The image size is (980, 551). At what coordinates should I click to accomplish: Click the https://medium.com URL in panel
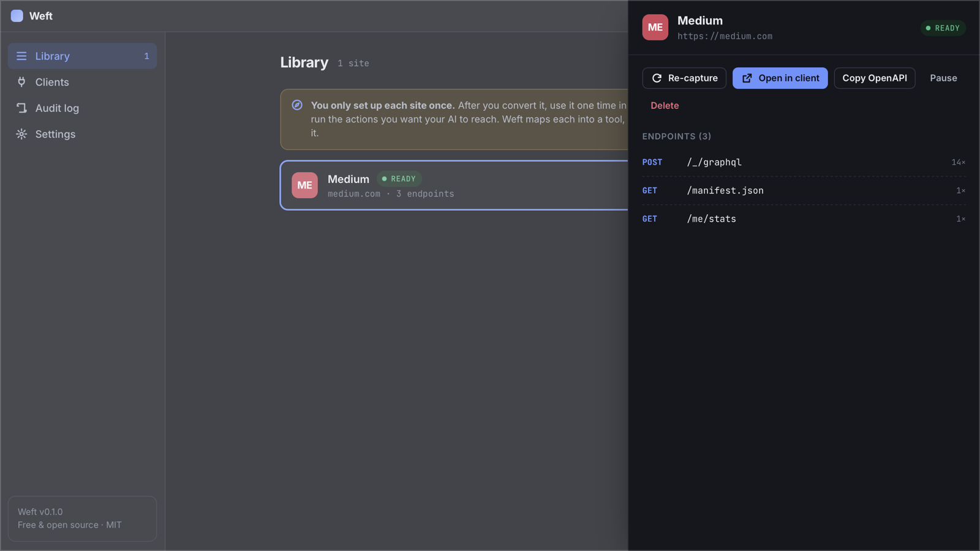pos(725,36)
